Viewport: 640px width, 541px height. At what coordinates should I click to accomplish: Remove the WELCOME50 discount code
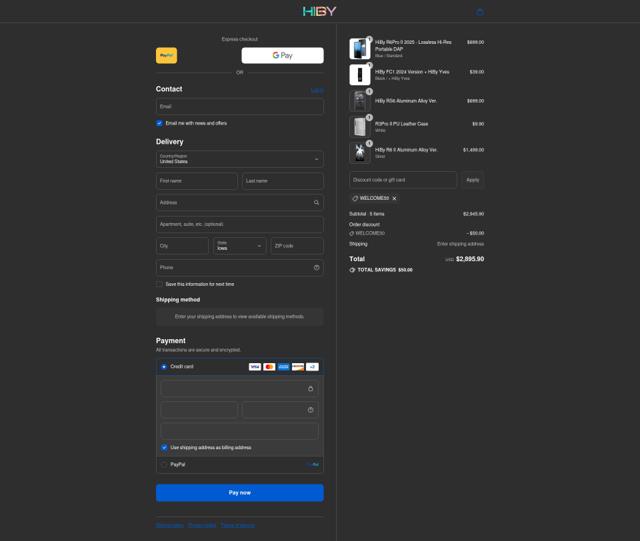[x=394, y=198]
